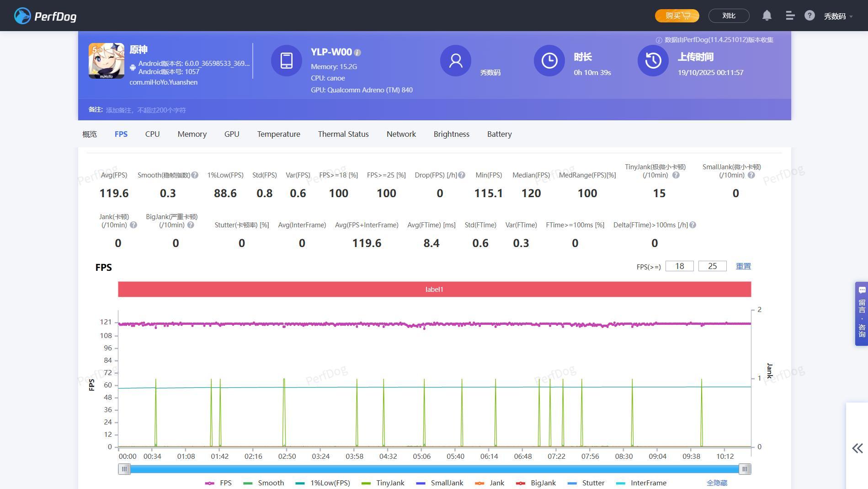Toggle TinyJank series in chart legend

click(x=383, y=483)
